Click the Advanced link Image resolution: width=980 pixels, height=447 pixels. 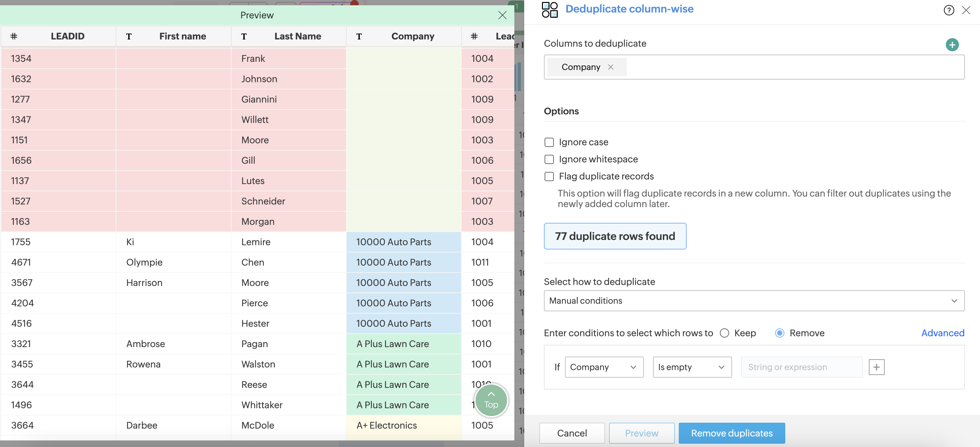point(942,333)
